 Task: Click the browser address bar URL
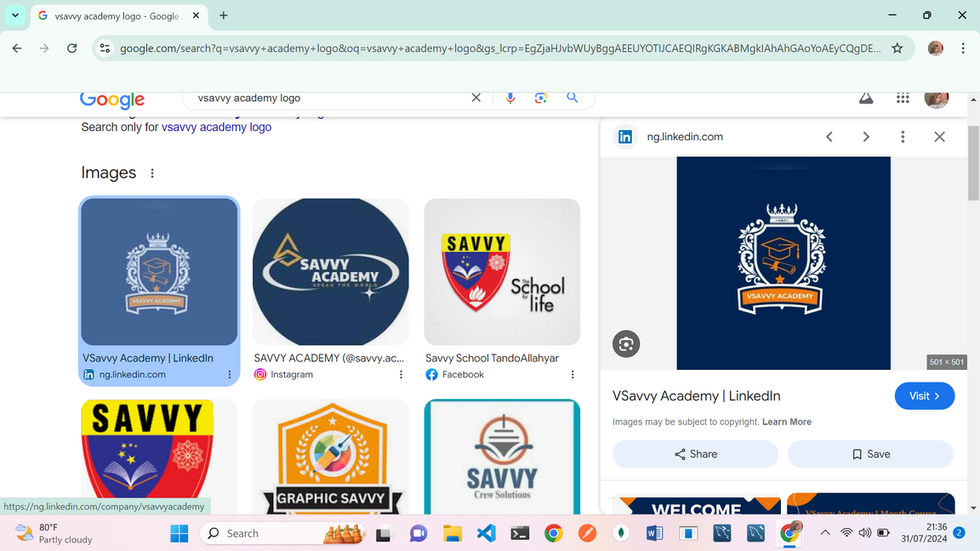coord(500,48)
